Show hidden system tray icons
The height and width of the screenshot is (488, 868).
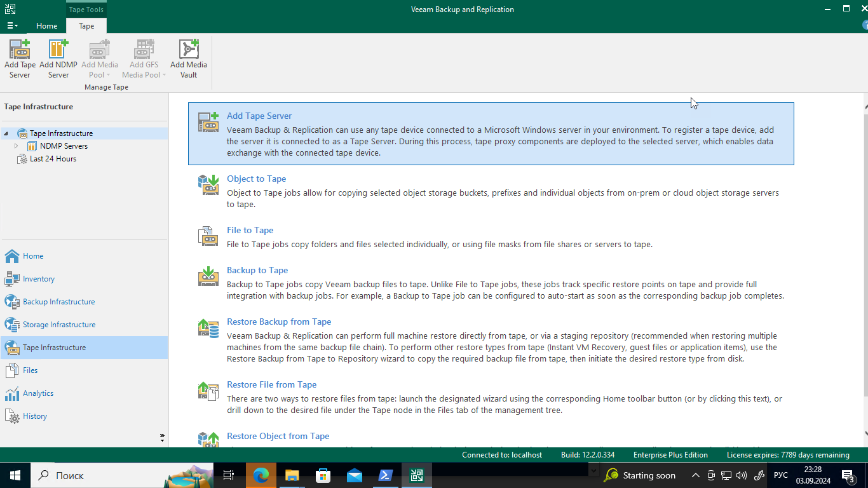(x=696, y=475)
